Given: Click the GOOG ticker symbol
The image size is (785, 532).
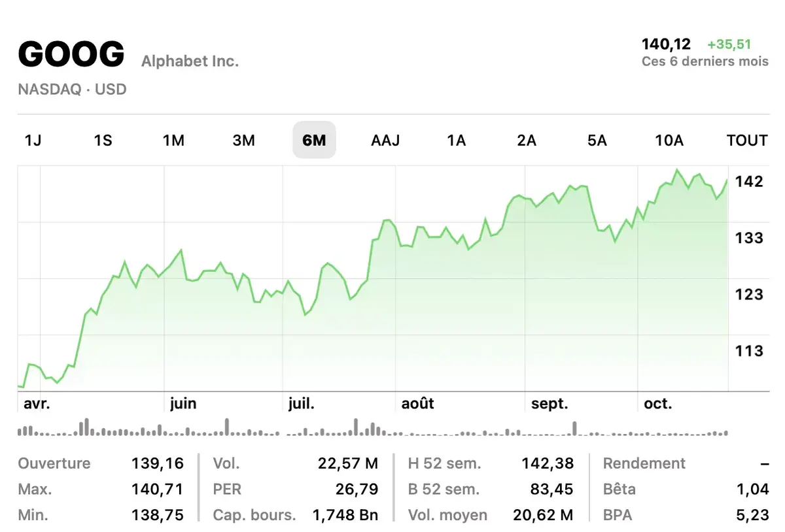Looking at the screenshot, I should coord(71,54).
